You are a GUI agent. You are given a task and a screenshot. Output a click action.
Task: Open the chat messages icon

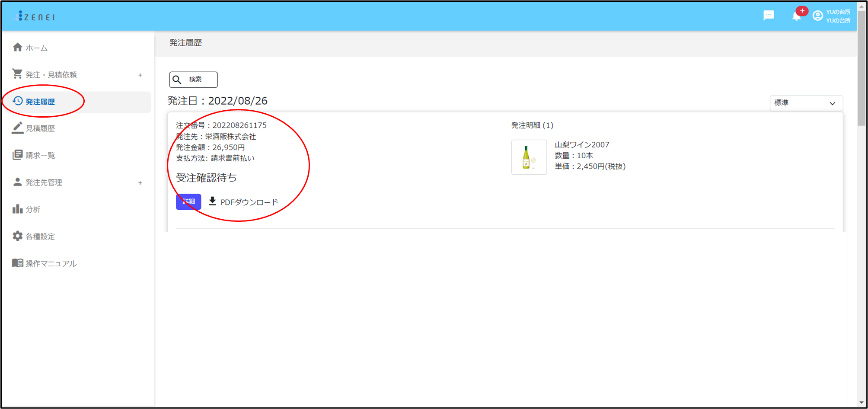click(769, 16)
